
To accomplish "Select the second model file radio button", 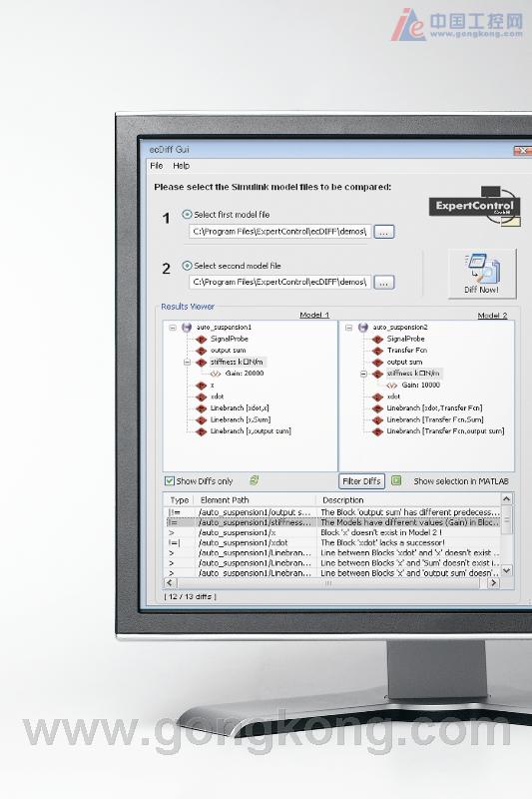I will point(187,266).
